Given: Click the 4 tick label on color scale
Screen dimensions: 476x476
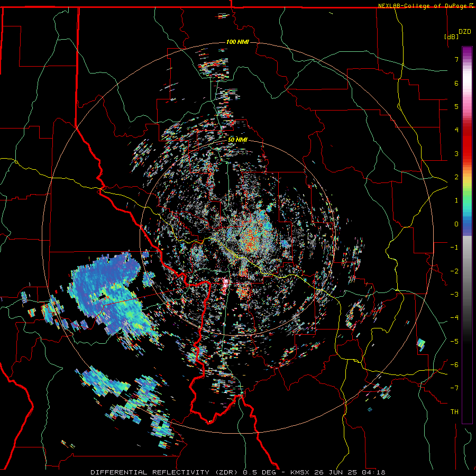Looking at the screenshot, I should [x=456, y=130].
